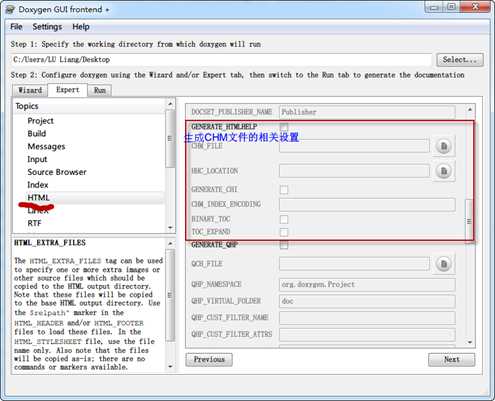
Task: Click the HTML_EXTRA_FILES help heading
Action: coord(50,243)
